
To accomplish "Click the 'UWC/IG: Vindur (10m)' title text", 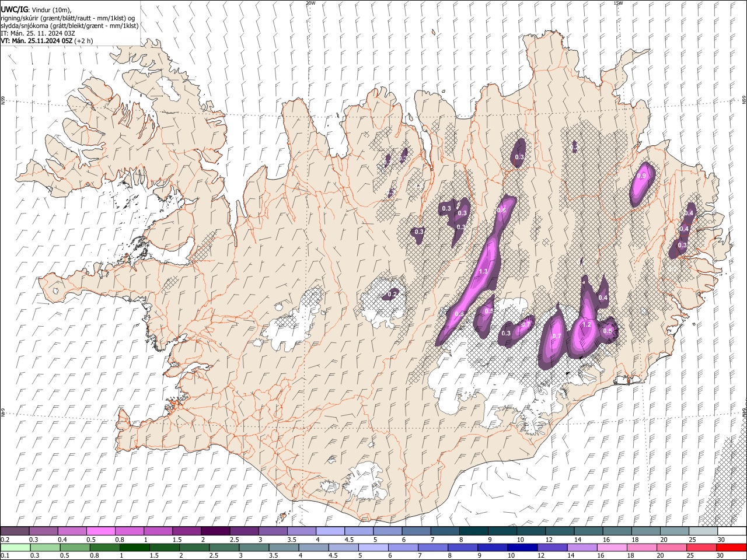I will [x=36, y=9].
